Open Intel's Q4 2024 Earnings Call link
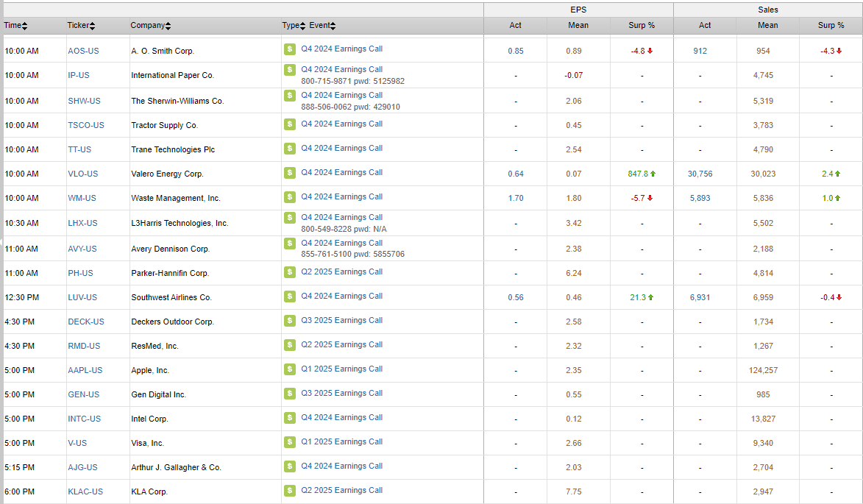 [342, 417]
